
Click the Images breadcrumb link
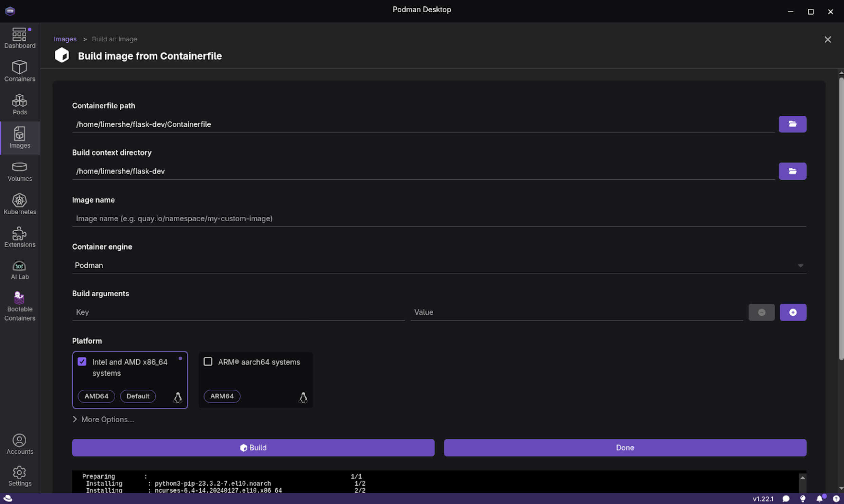pyautogui.click(x=65, y=39)
